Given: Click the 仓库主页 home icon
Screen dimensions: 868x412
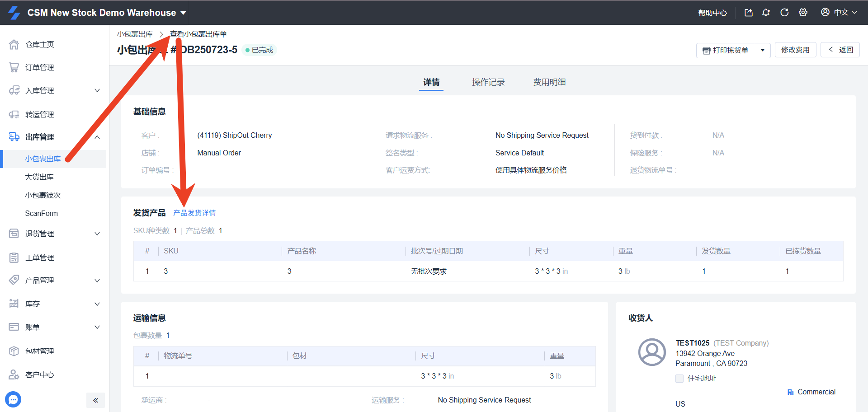Looking at the screenshot, I should [x=14, y=44].
